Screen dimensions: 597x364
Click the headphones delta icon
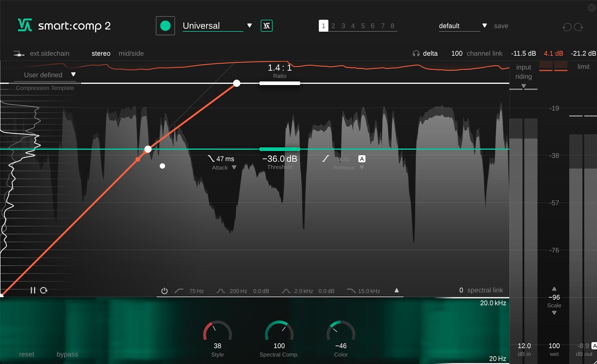coord(416,53)
